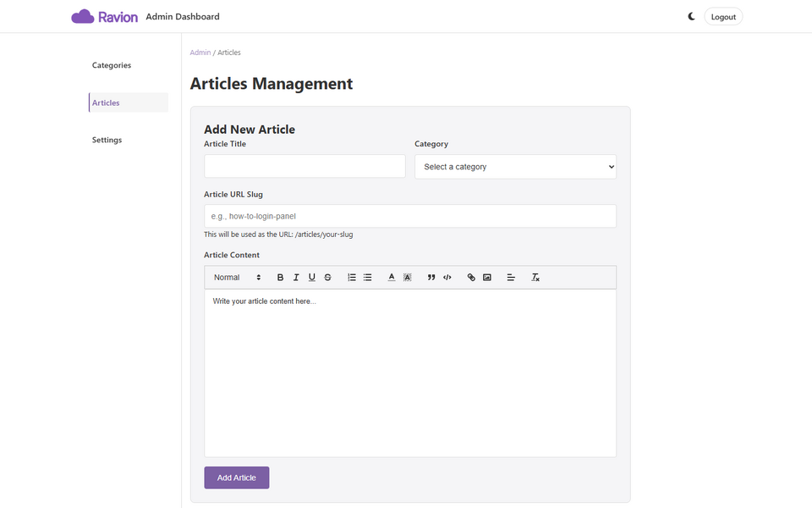Toggle strikethrough text icon
Image resolution: width=812 pixels, height=508 pixels.
click(328, 278)
